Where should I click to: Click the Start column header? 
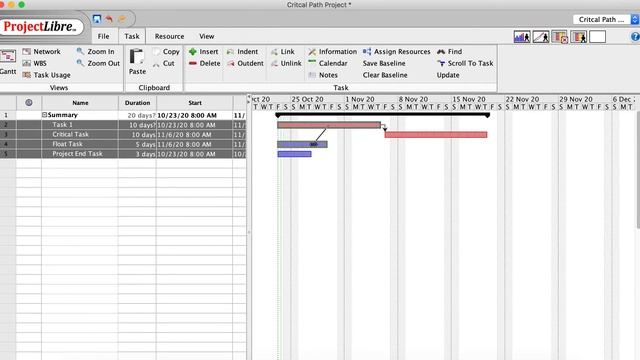point(195,103)
